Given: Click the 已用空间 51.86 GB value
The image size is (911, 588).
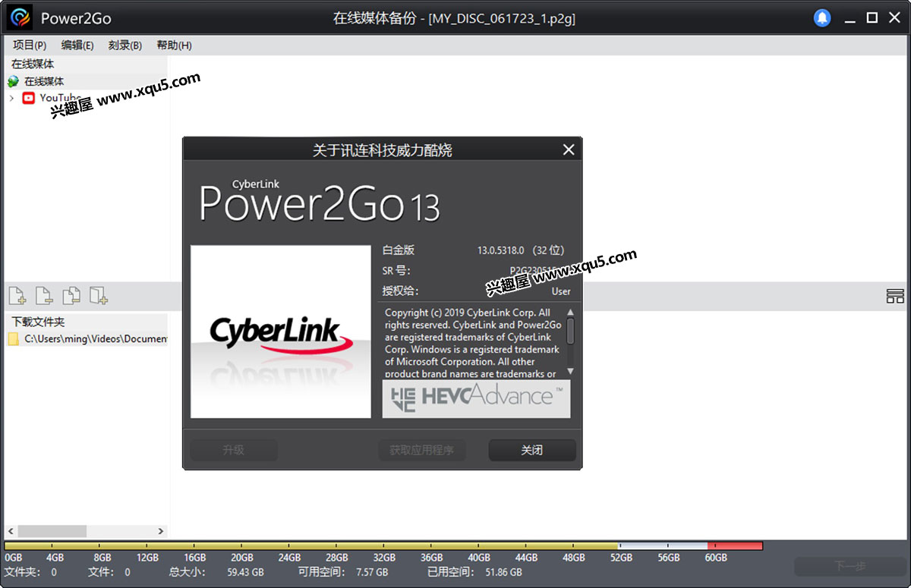Looking at the screenshot, I should (x=503, y=572).
